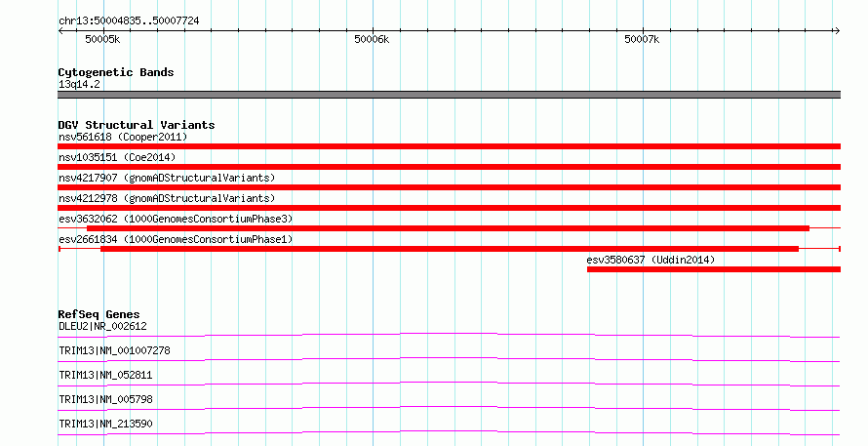This screenshot has width=868, height=446.
Task: Click the red bar of nsv4212978
Action: [x=449, y=208]
